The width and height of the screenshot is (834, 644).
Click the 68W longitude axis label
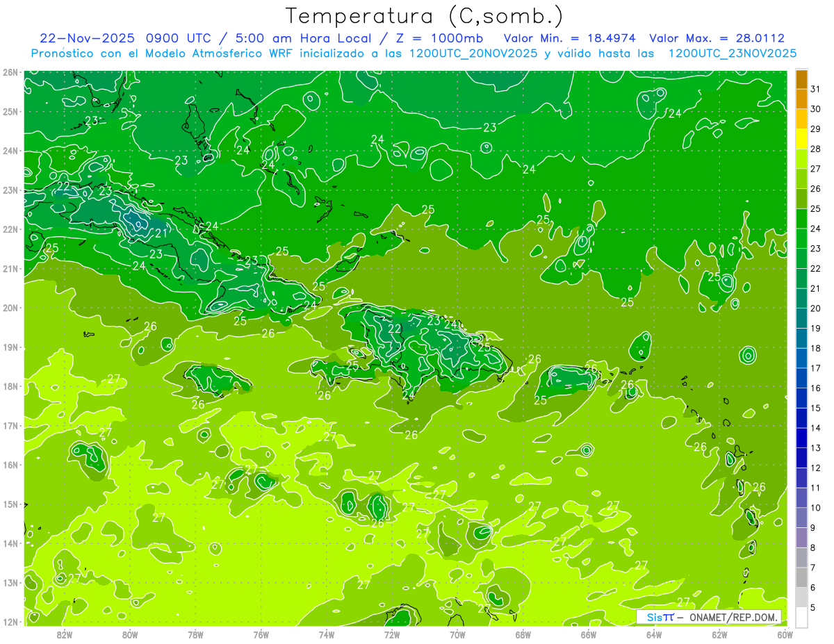click(x=523, y=634)
